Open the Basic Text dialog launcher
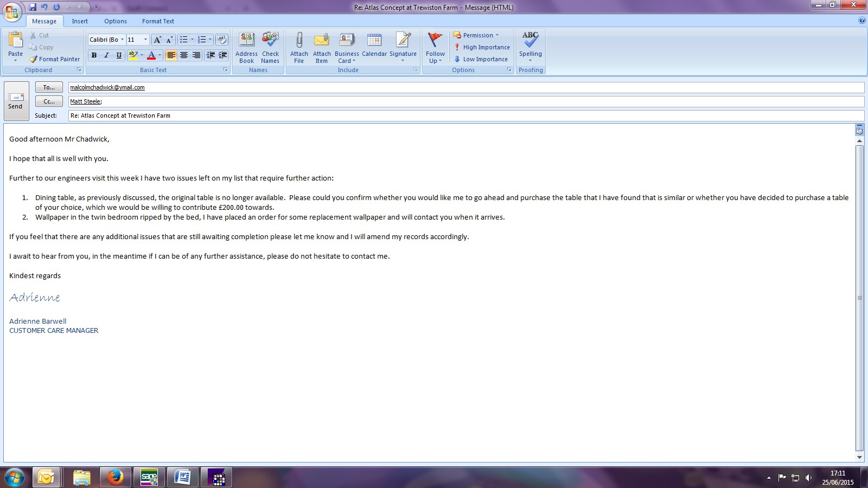Screen dimensions: 868x488 [226, 70]
